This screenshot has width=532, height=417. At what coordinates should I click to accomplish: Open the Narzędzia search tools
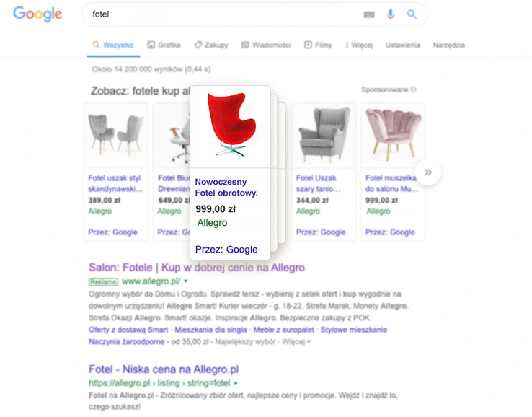tap(448, 45)
